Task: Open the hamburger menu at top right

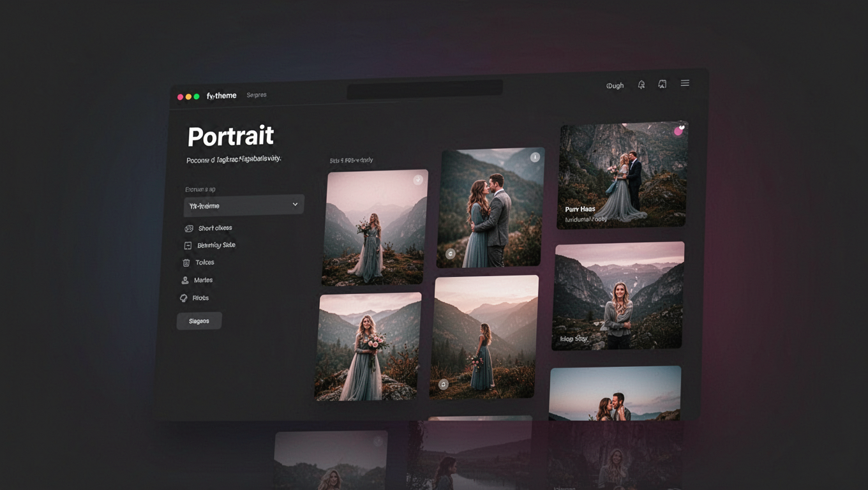Action: click(685, 82)
